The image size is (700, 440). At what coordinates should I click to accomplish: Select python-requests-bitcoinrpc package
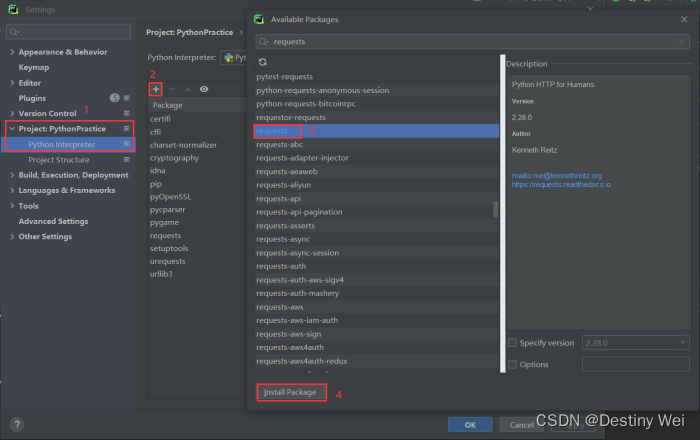pos(377,104)
